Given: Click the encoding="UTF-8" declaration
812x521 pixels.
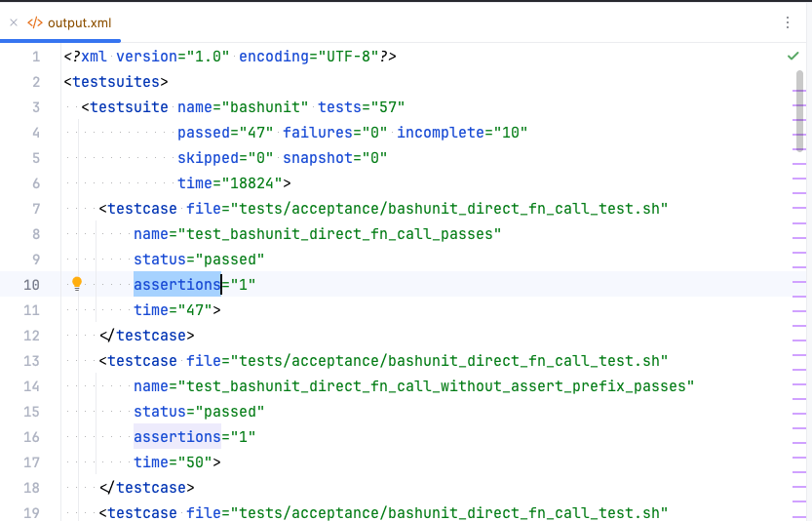Looking at the screenshot, I should click(x=305, y=57).
